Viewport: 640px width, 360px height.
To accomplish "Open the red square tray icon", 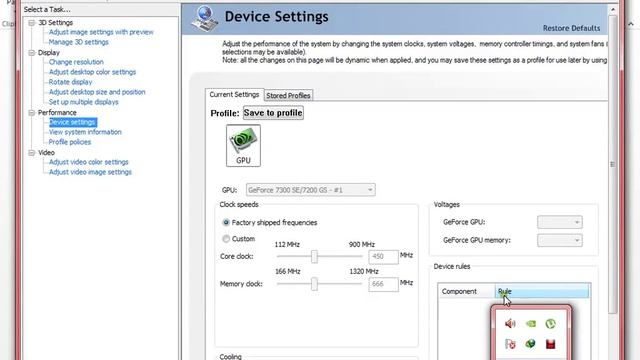I will [550, 344].
